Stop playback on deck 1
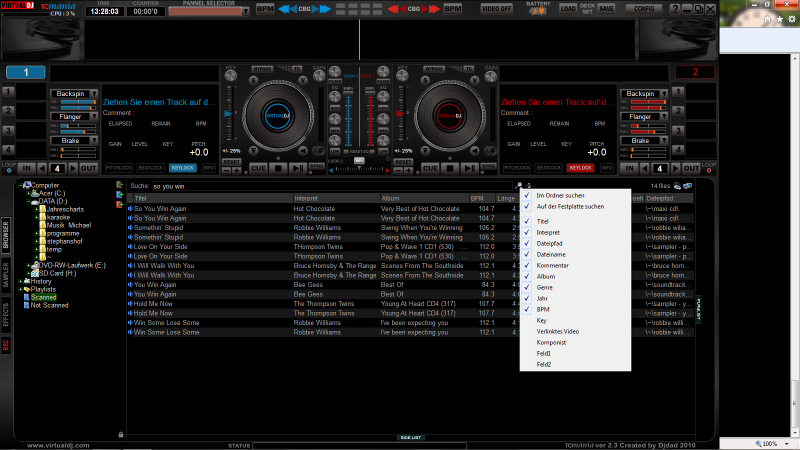800x450 pixels. (278, 168)
